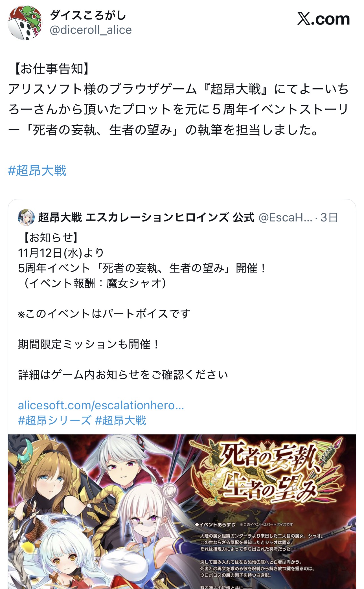Open the event banner image

[x=182, y=511]
